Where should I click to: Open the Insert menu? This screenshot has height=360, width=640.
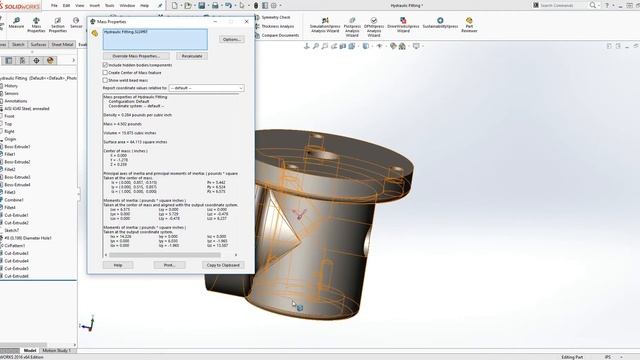click(x=94, y=6)
